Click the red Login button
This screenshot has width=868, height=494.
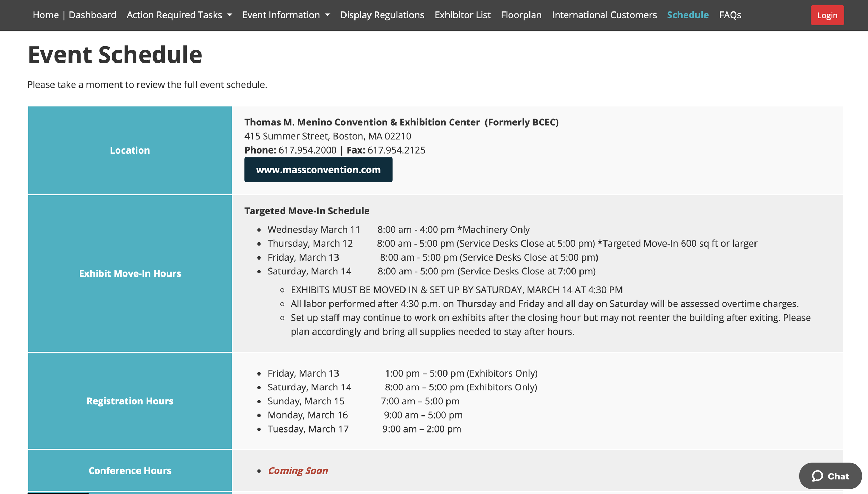point(827,15)
